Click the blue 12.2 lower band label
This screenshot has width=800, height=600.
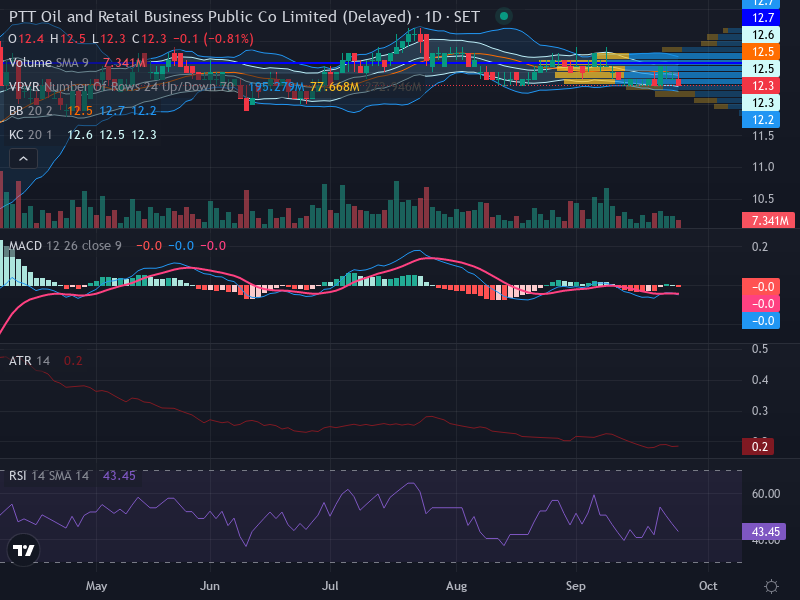761,120
